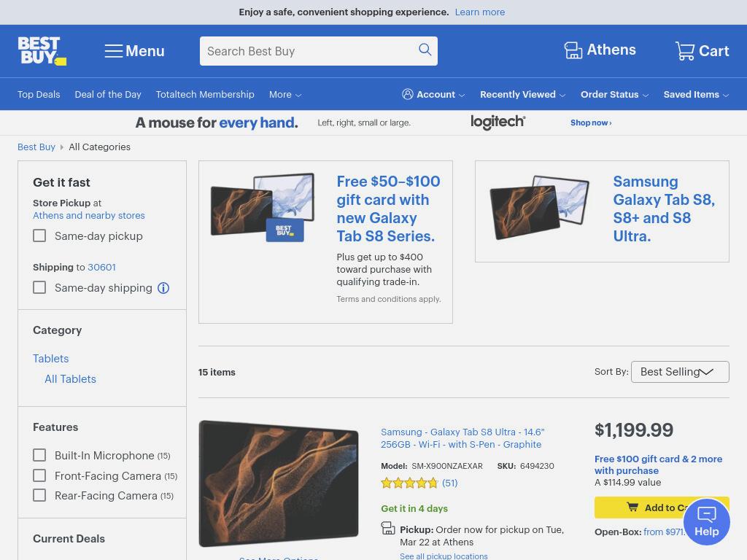Expand the Order Status dropdown

[x=614, y=94]
